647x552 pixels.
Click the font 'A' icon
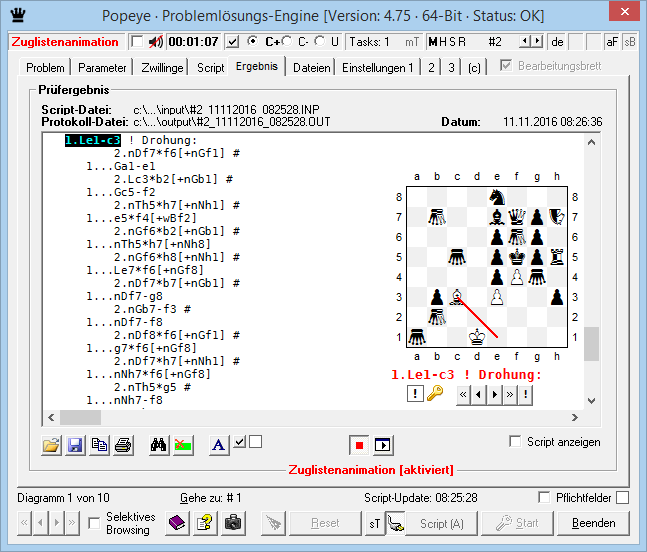219,445
